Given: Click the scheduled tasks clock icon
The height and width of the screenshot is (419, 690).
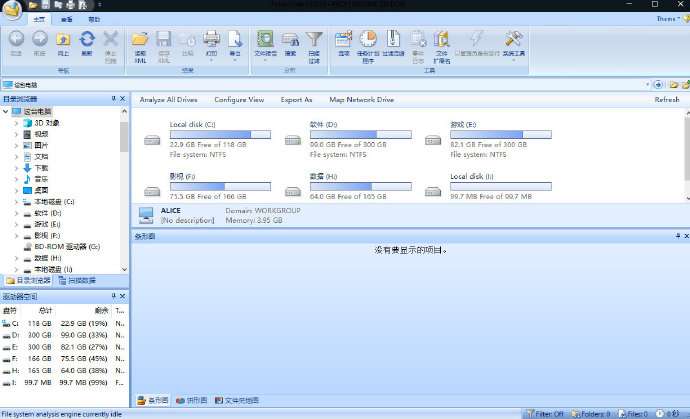Looking at the screenshot, I should coord(368,41).
